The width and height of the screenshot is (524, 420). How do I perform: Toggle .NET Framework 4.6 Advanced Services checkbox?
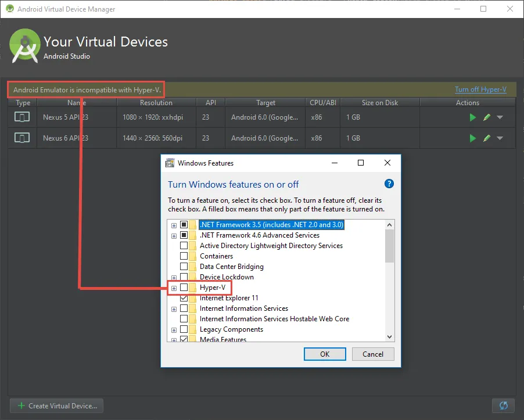coord(184,235)
